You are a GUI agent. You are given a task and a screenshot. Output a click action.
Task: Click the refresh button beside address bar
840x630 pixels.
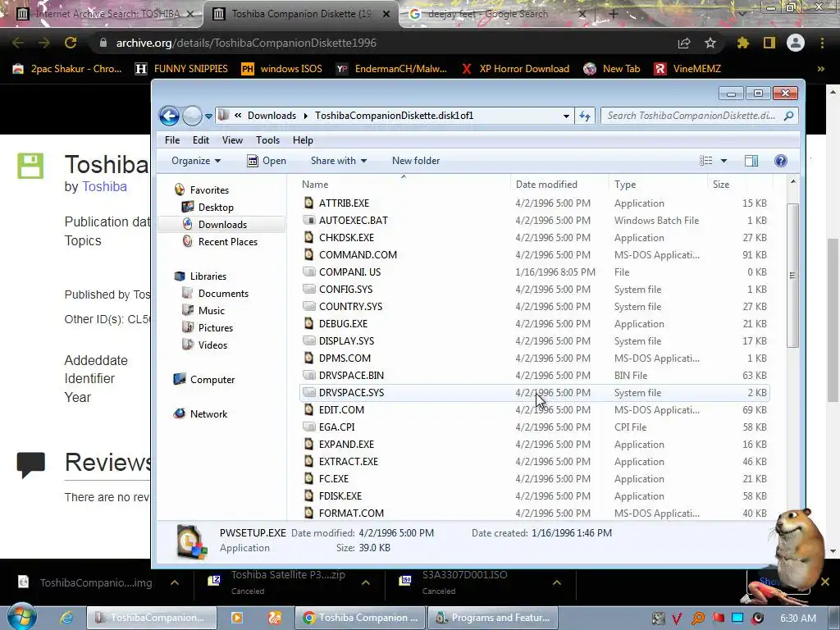click(x=584, y=116)
